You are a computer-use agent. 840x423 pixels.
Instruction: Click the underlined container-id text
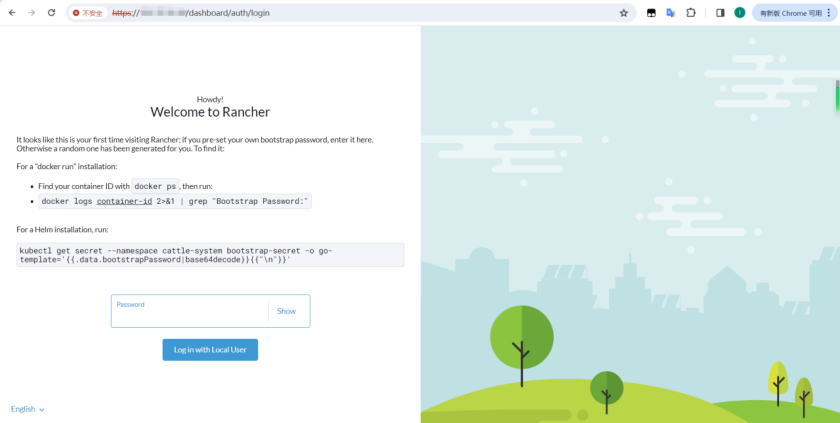coord(124,201)
